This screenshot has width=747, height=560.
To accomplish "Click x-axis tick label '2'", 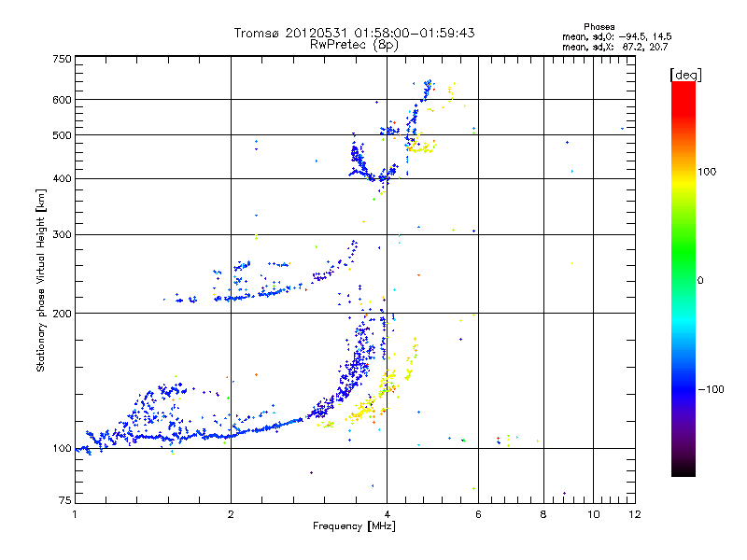I will tap(231, 514).
